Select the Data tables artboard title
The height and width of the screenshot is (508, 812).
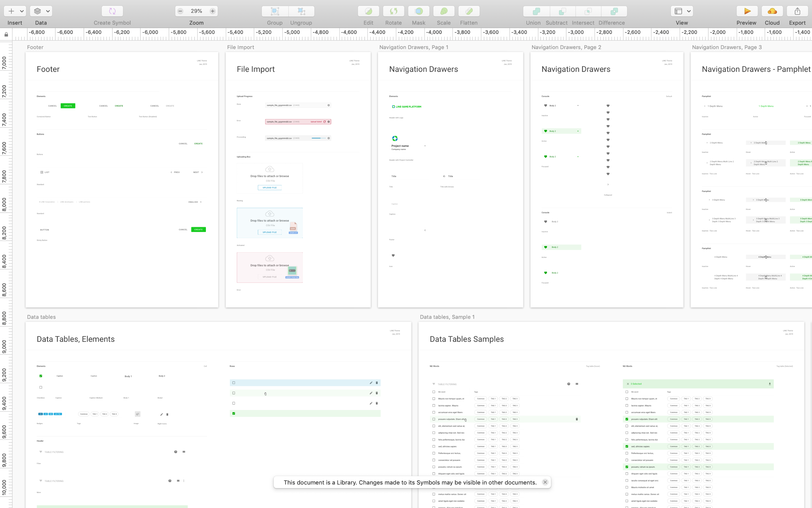point(41,317)
